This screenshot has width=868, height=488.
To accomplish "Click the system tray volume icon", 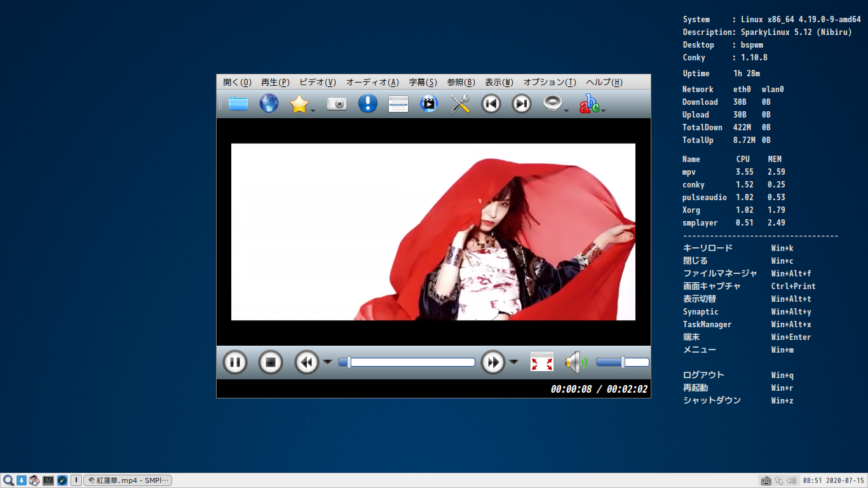I will (x=790, y=480).
